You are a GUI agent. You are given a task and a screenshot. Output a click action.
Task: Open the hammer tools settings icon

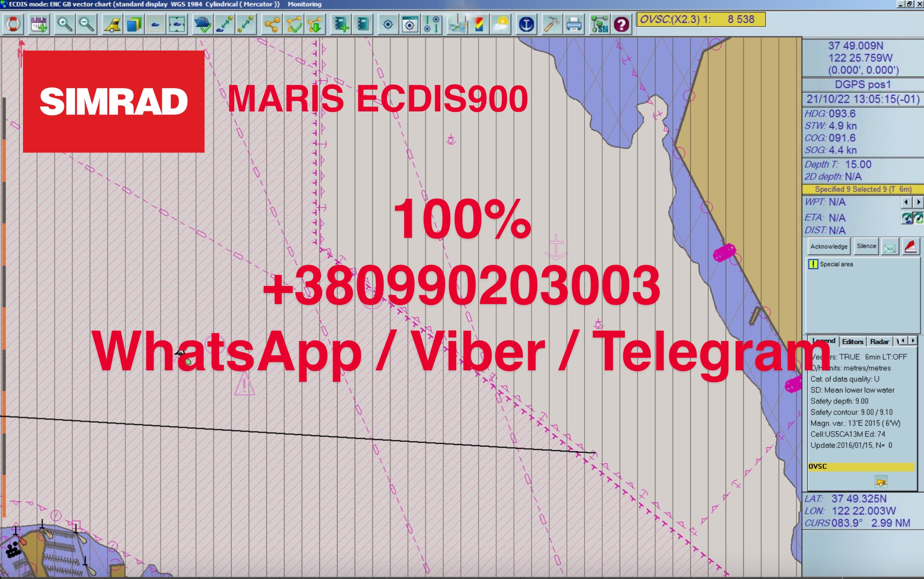(x=552, y=25)
